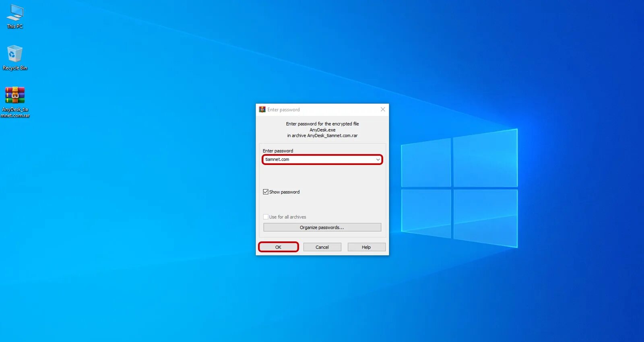This screenshot has height=342, width=644.
Task: Open the This PC desktop icon
Action: pyautogui.click(x=15, y=16)
